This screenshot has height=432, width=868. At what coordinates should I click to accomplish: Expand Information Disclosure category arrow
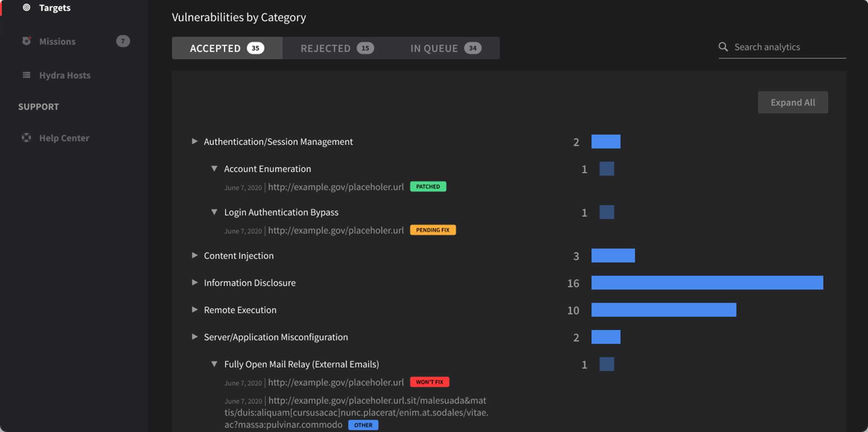(194, 282)
